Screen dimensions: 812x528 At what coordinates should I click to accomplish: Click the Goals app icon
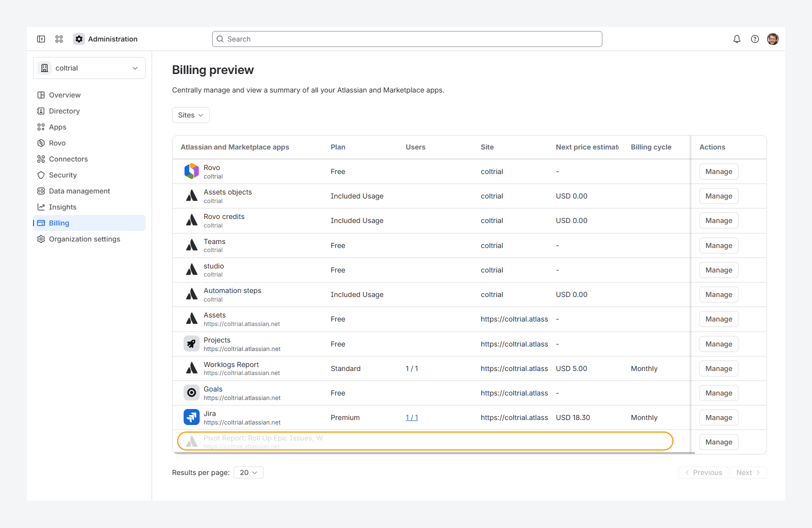(192, 393)
